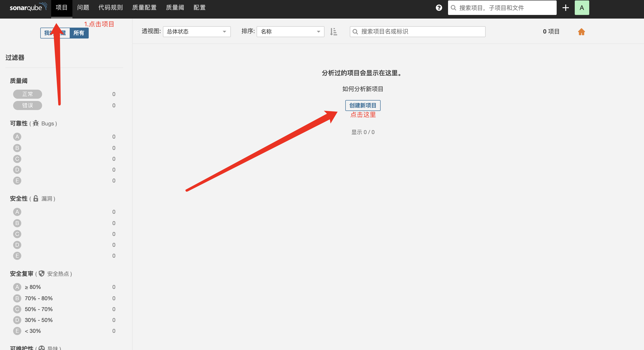Toggle the sort direction icon beside 名称
This screenshot has width=644, height=350.
(x=334, y=32)
